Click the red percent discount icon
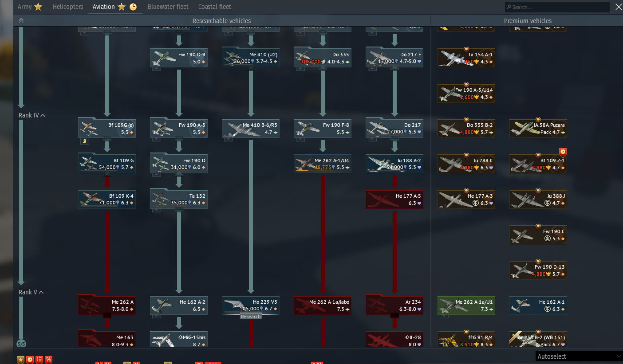623x364 pixels. [48, 360]
